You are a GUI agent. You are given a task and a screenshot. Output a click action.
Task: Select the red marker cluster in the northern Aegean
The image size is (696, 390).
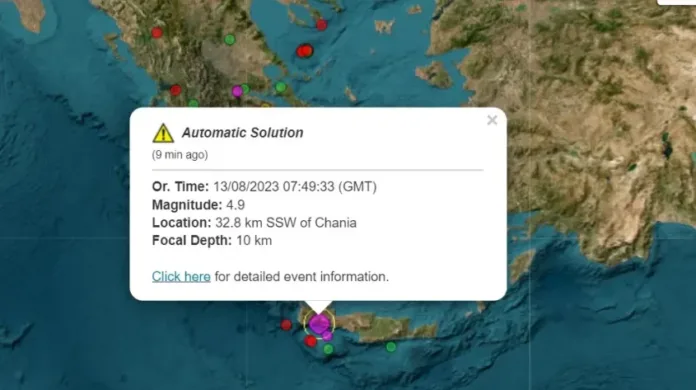pos(304,51)
